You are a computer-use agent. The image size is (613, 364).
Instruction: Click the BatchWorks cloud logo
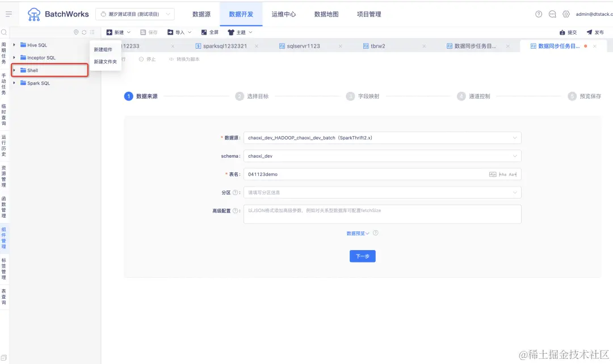(34, 14)
